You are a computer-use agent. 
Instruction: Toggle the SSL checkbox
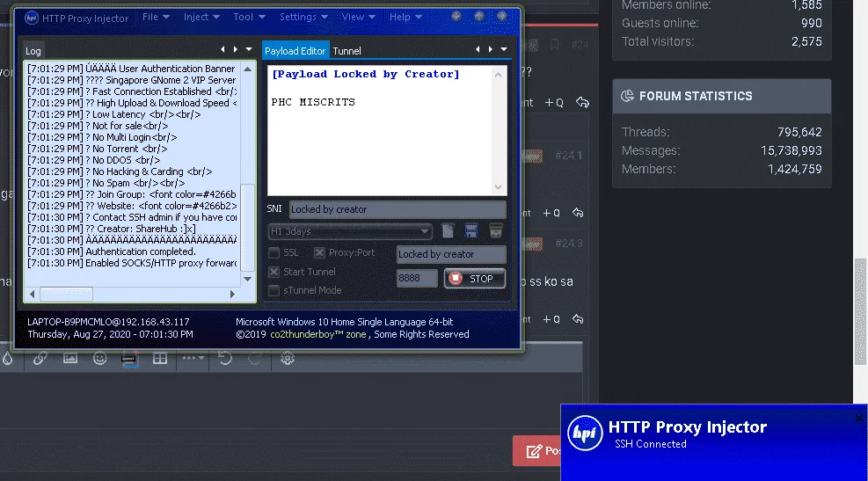point(274,253)
